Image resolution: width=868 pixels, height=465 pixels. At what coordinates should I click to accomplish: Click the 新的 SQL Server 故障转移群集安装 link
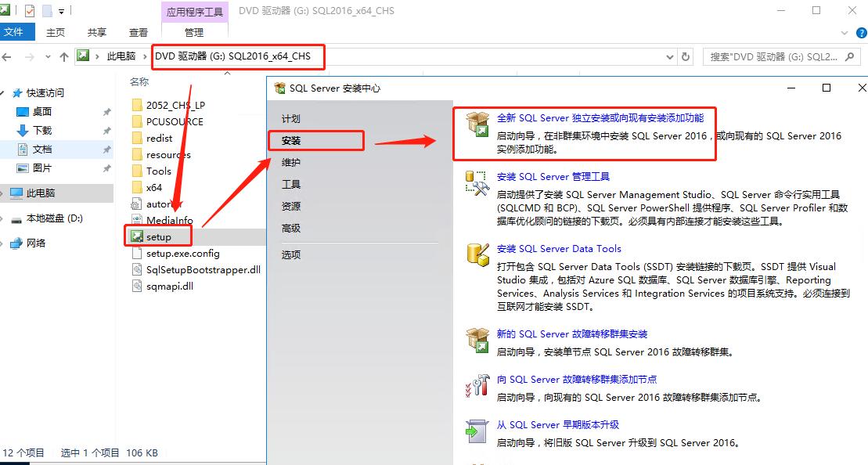pos(572,333)
